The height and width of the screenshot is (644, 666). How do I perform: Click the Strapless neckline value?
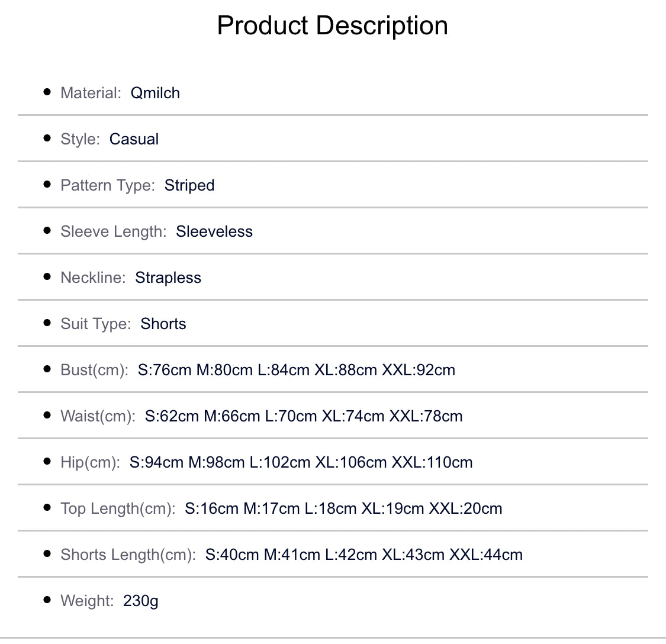point(168,278)
